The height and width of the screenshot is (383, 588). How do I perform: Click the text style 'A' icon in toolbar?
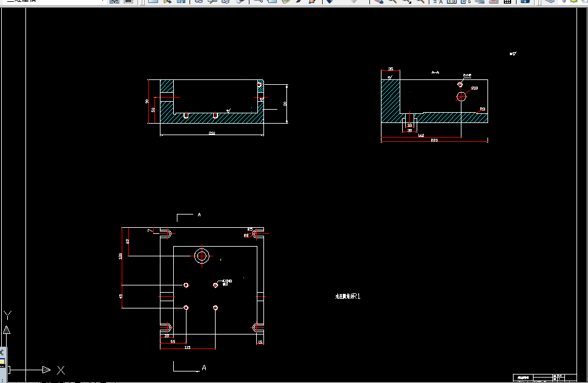point(438,1)
